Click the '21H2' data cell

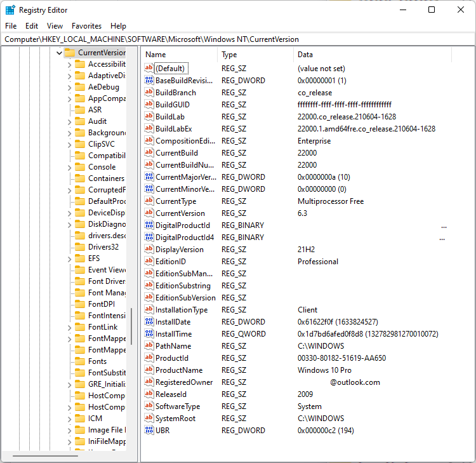tap(306, 250)
